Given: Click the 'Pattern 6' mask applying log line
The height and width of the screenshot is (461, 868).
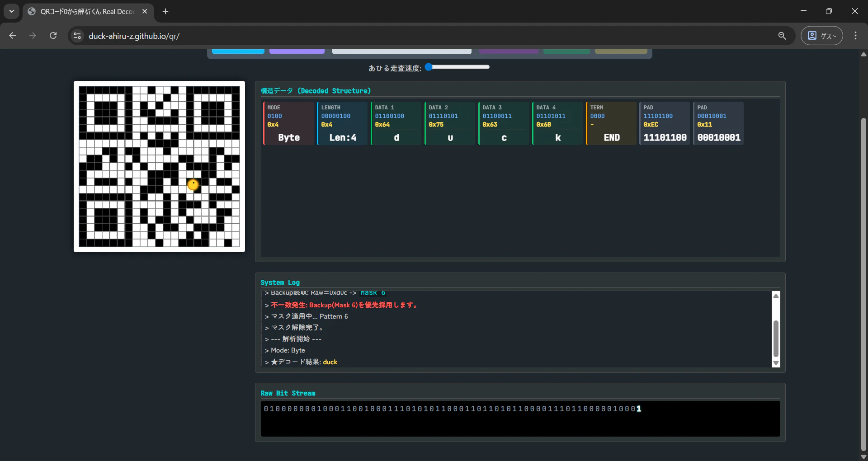Looking at the screenshot, I should pyautogui.click(x=306, y=316).
